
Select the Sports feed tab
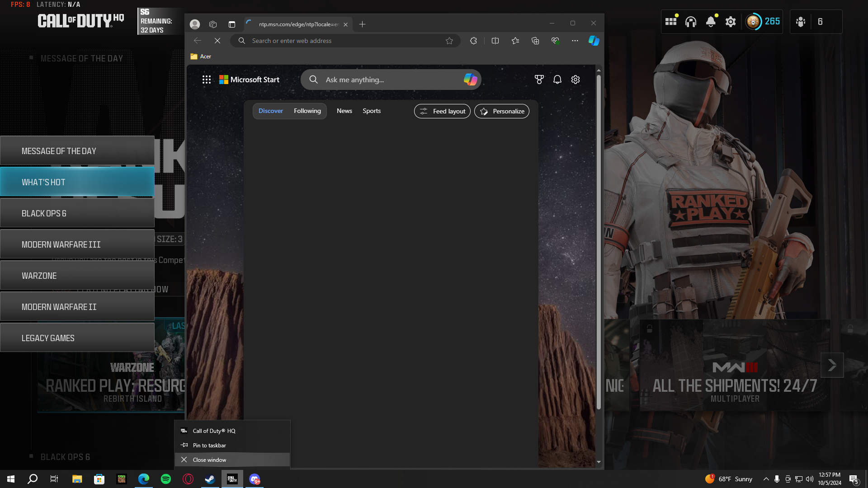[x=372, y=111]
